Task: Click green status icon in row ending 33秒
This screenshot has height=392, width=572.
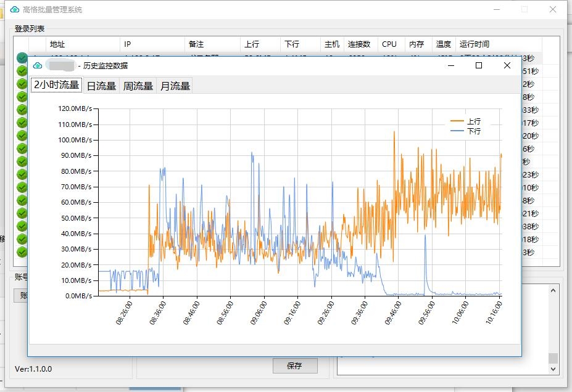Action: click(22, 110)
